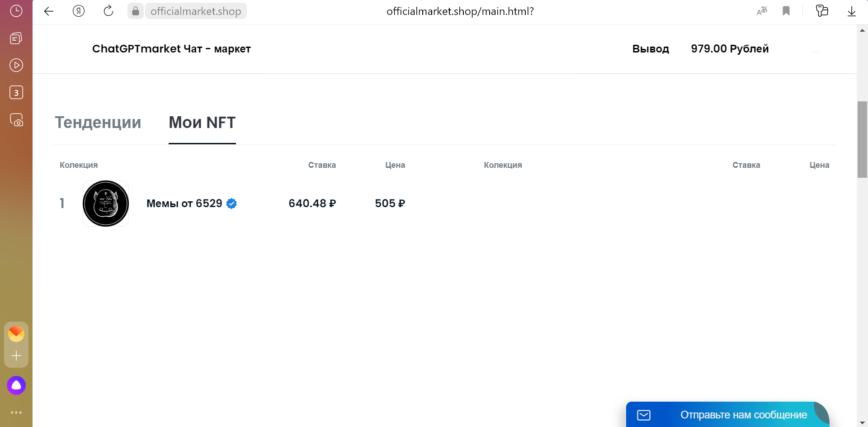The height and width of the screenshot is (427, 868).
Task: Open the sidebar more options menu
Action: [x=16, y=412]
